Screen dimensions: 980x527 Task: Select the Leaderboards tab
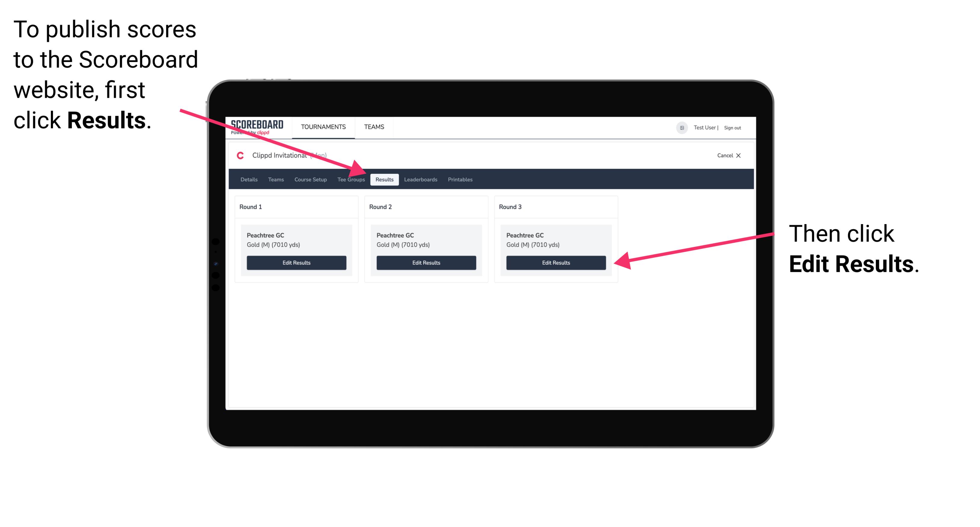pos(421,179)
